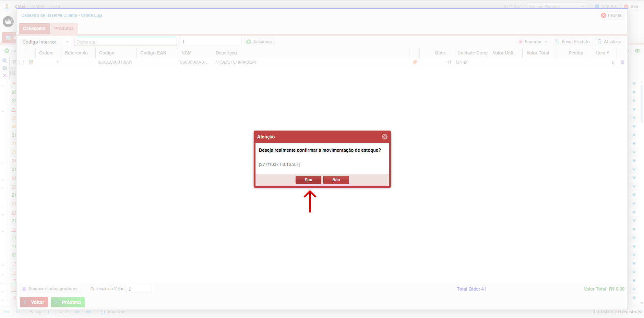The image size is (644, 318).
Task: Click the Decimais do Valor field
Action: click(139, 289)
